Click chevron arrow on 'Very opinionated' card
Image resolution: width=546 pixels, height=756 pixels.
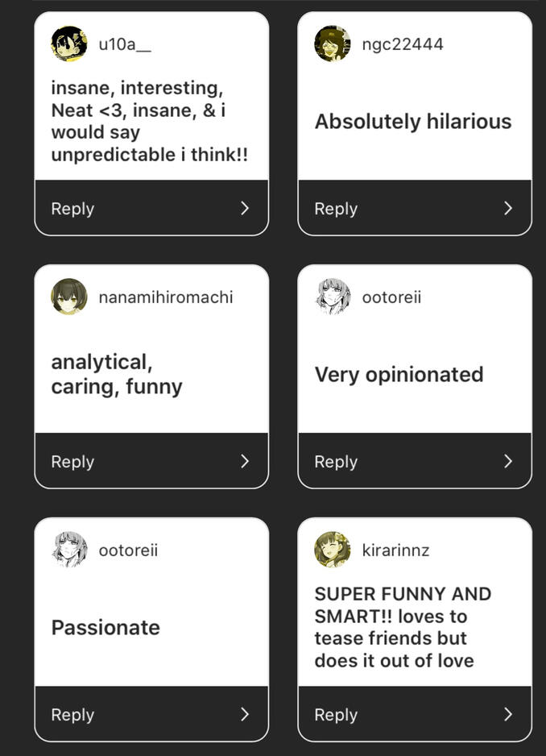(x=508, y=461)
